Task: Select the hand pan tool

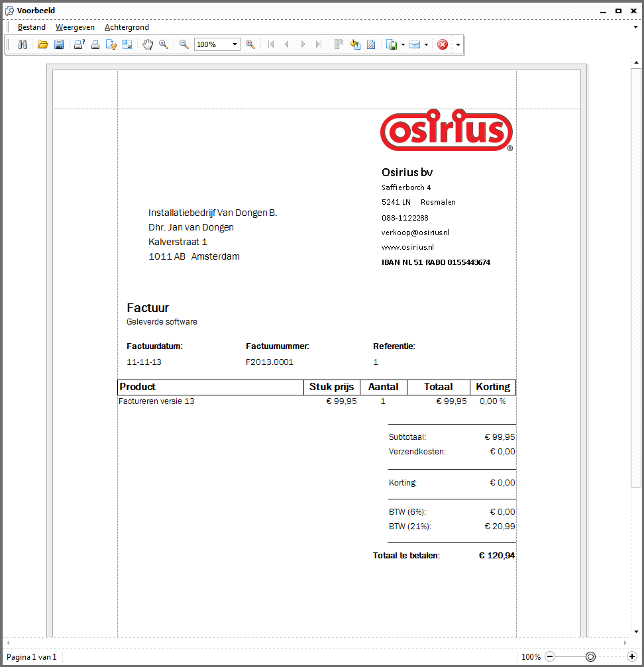Action: pyautogui.click(x=148, y=44)
